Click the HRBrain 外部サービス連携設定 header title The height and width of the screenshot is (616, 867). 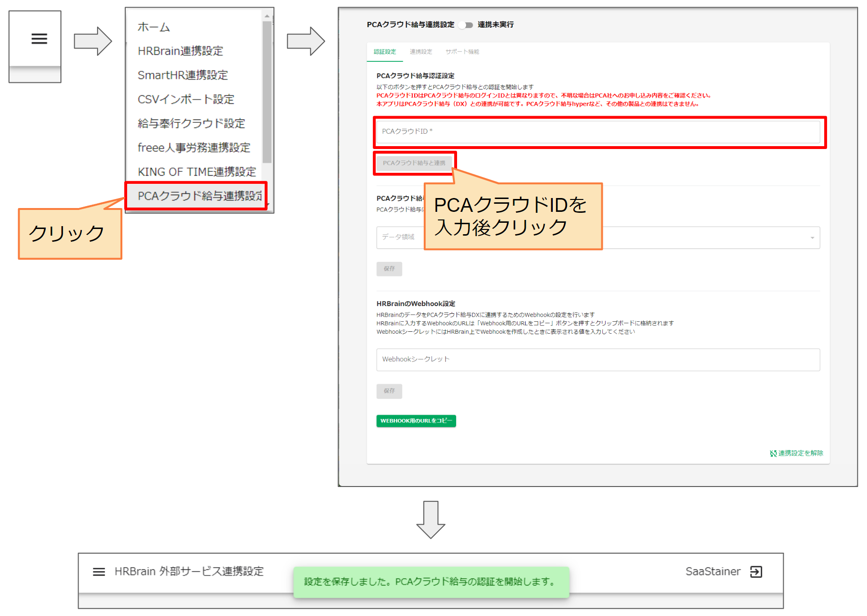pos(189,572)
